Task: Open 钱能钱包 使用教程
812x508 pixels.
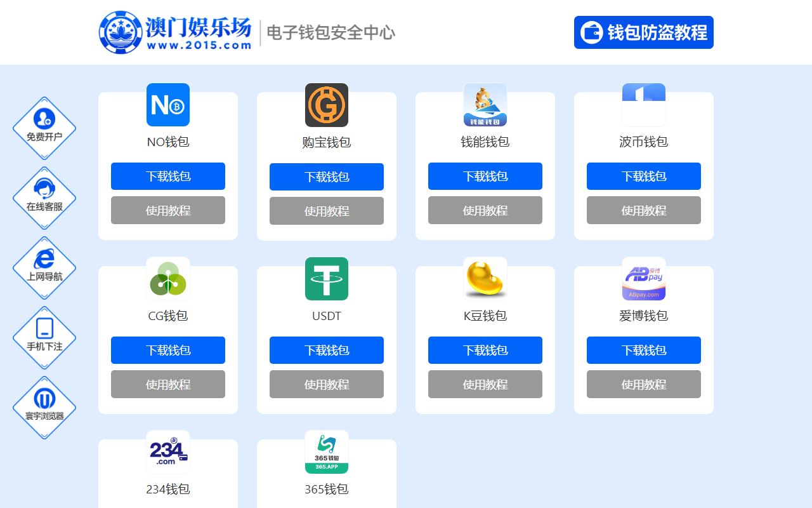Action: tap(485, 210)
